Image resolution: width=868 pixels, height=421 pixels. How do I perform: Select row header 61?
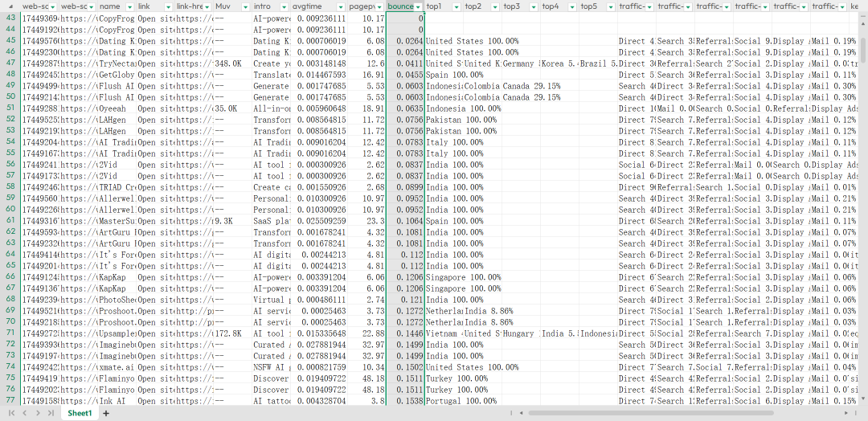pyautogui.click(x=10, y=221)
